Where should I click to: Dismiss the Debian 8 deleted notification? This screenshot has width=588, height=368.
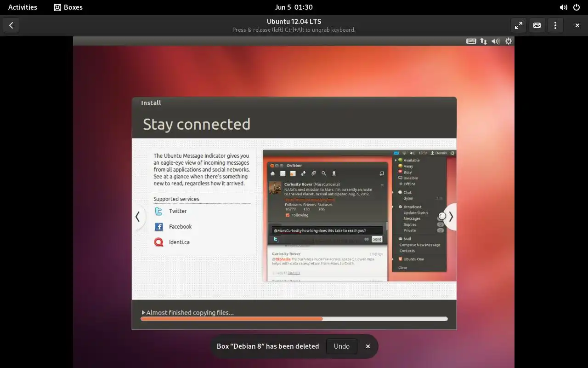pyautogui.click(x=368, y=346)
